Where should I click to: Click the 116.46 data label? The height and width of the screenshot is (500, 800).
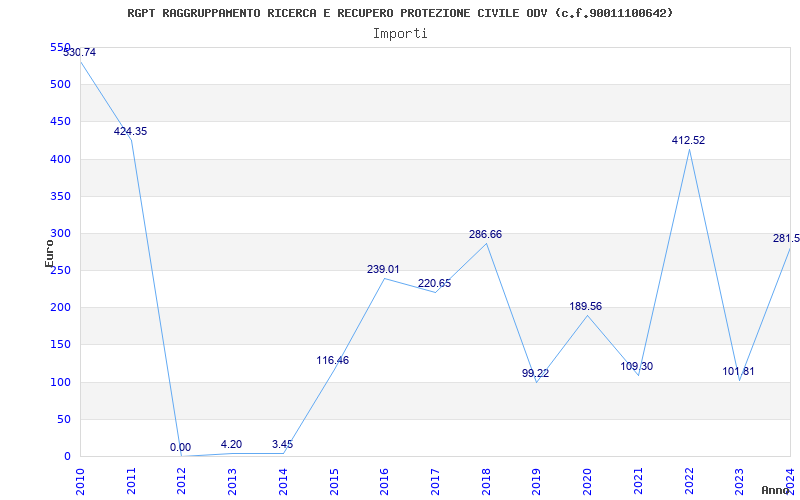click(333, 360)
